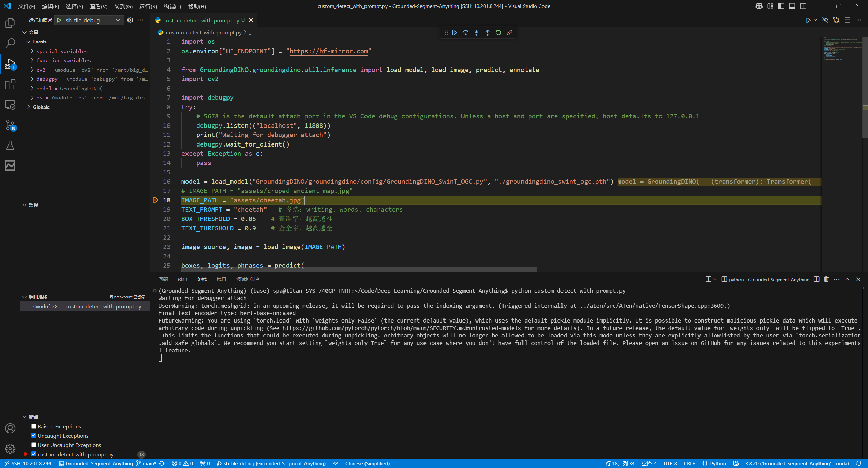Open Run and Debug view icon

tap(10, 64)
